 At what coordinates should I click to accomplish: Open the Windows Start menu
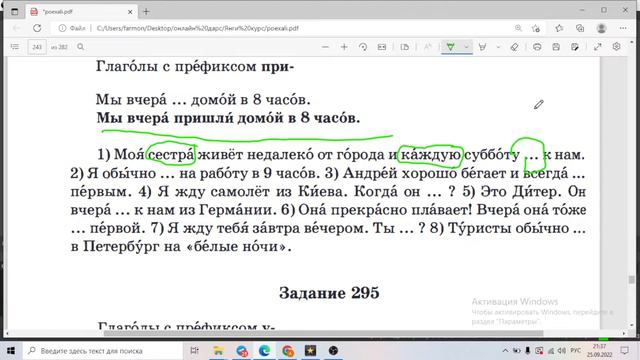point(11,351)
